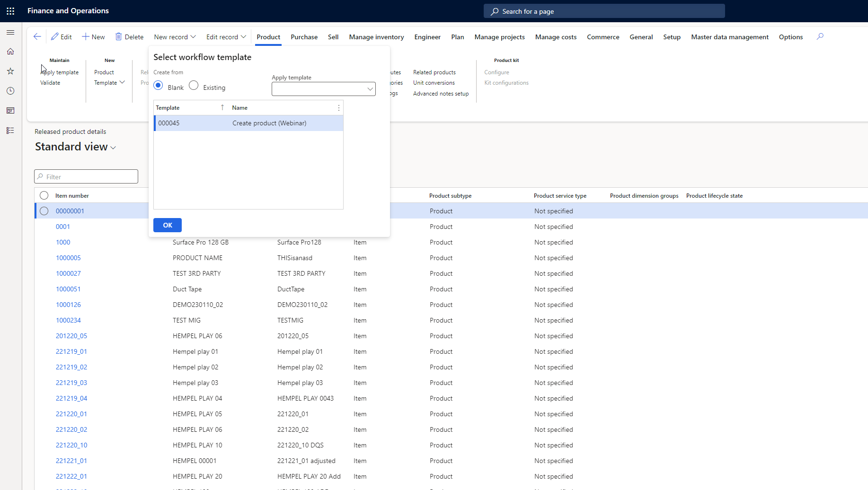868x490 pixels.
Task: Open item number 0001 link
Action: (63, 227)
